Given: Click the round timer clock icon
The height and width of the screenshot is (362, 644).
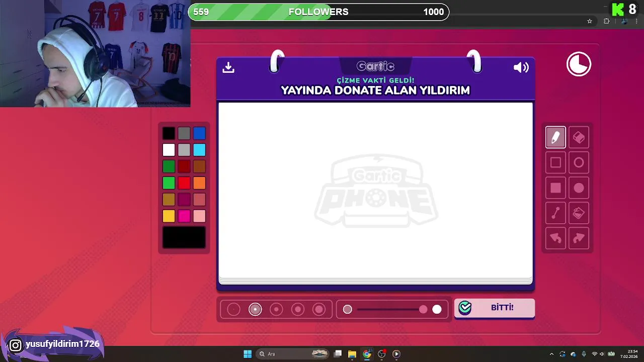Looking at the screenshot, I should 579,64.
